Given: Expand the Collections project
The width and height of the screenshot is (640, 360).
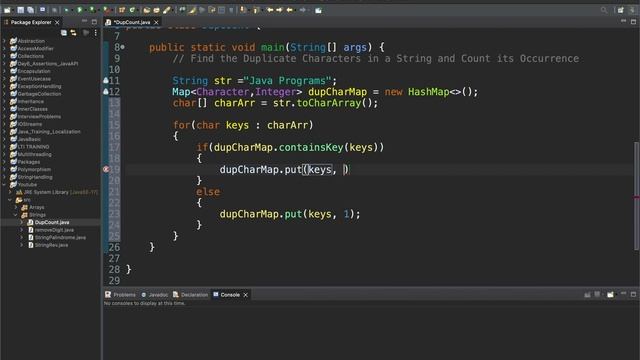Looking at the screenshot, I should tap(4, 56).
